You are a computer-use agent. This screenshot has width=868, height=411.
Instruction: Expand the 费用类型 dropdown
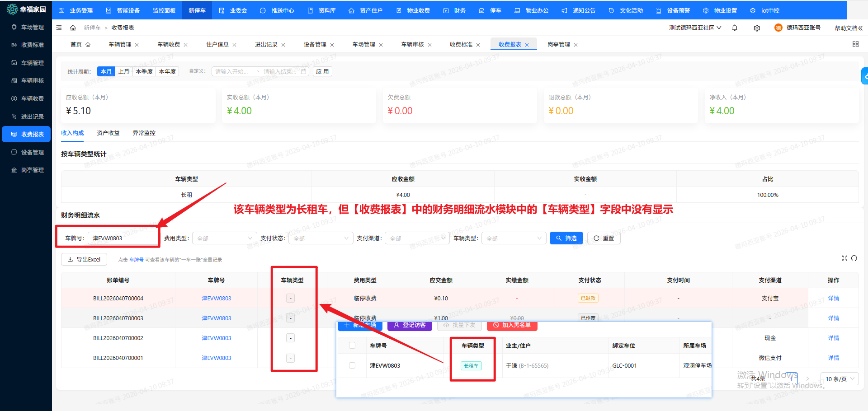[x=225, y=238]
